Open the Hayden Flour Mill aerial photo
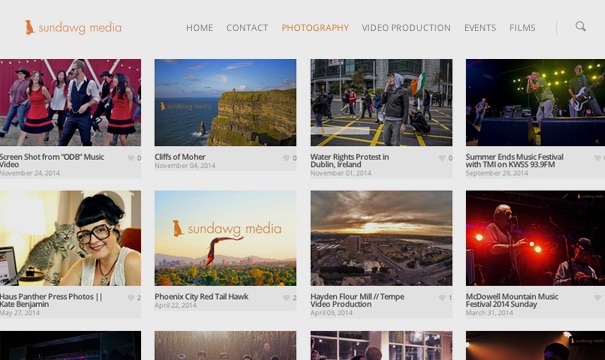The height and width of the screenshot is (360, 605). pyautogui.click(x=381, y=238)
